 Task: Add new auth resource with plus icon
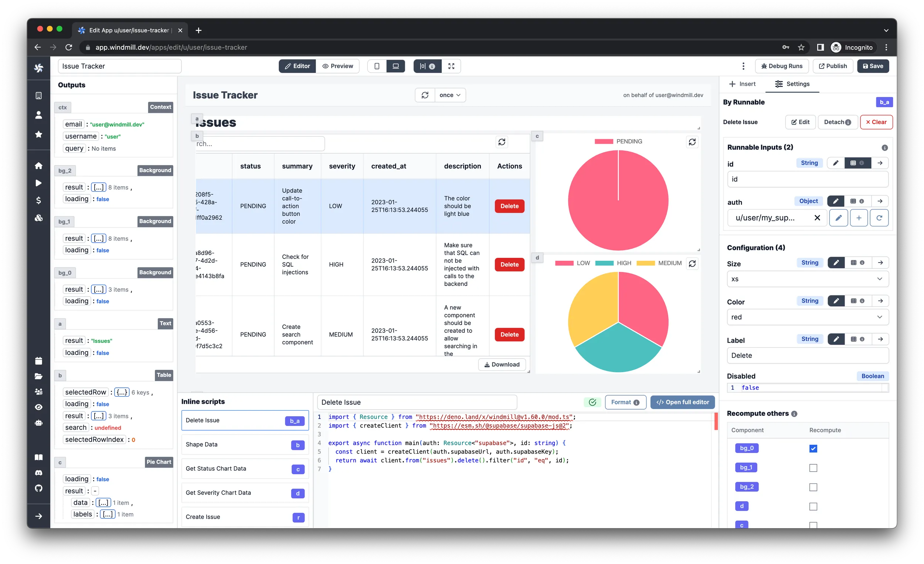859,218
